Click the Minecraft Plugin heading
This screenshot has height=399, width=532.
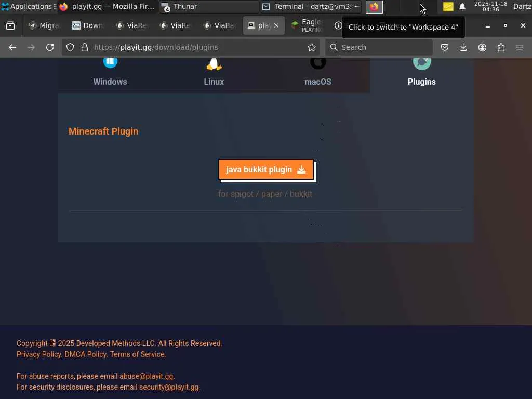pos(103,131)
